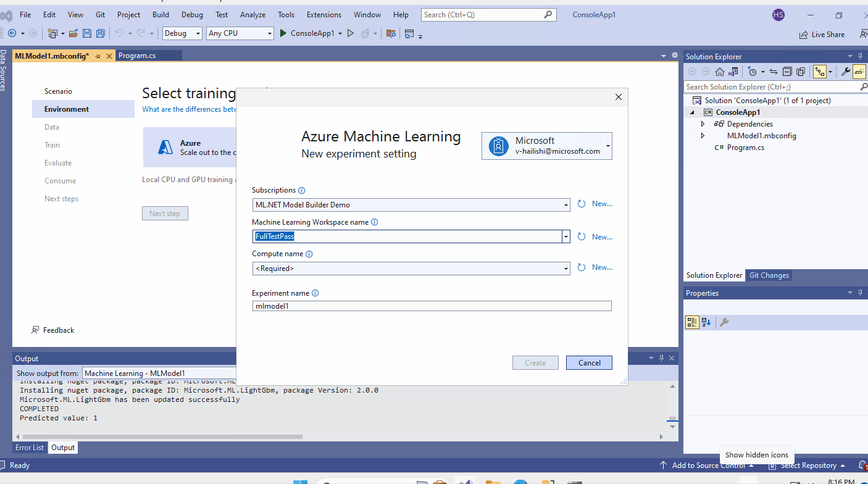The image size is (868, 484).
Task: Click info icon beside Experiment name
Action: [x=315, y=294]
